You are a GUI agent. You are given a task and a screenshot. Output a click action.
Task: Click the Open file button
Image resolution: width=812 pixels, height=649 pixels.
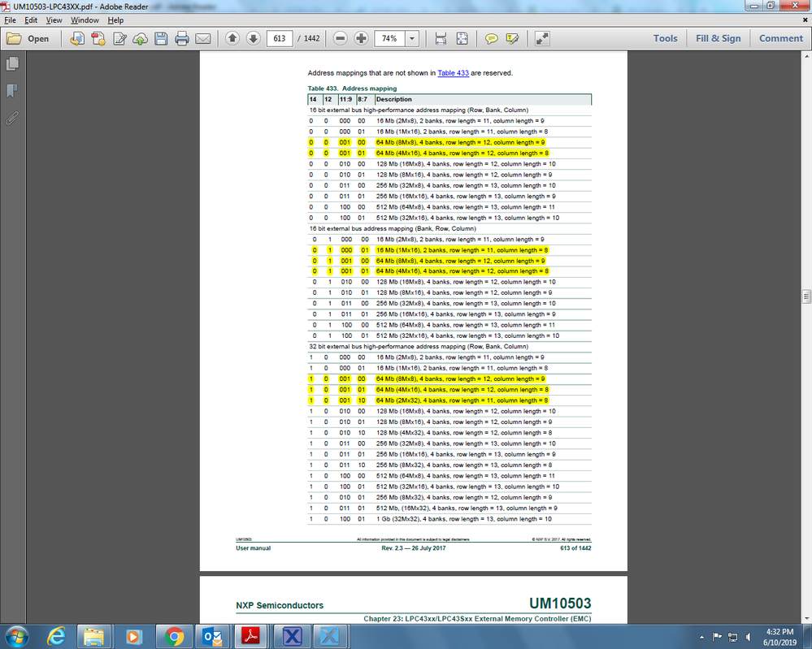[28, 39]
